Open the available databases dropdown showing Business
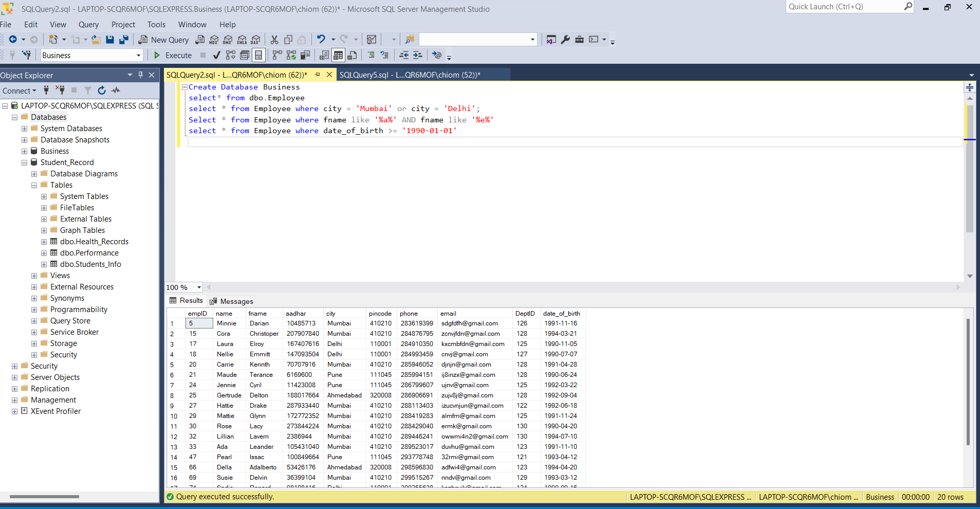980x509 pixels. click(x=137, y=55)
